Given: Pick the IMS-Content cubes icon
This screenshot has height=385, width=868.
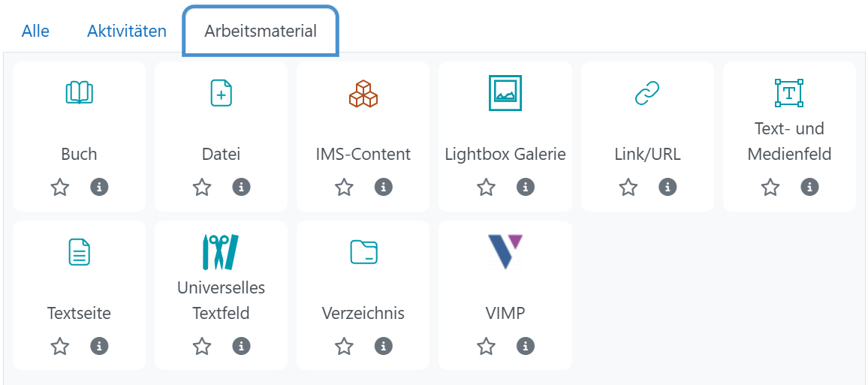Looking at the screenshot, I should [363, 93].
